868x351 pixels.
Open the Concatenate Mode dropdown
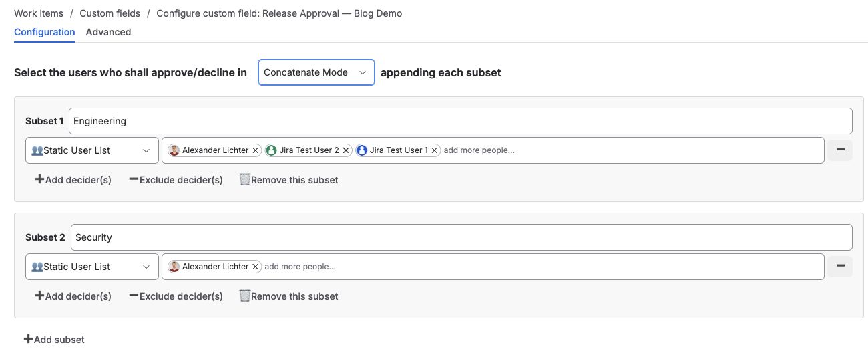316,72
